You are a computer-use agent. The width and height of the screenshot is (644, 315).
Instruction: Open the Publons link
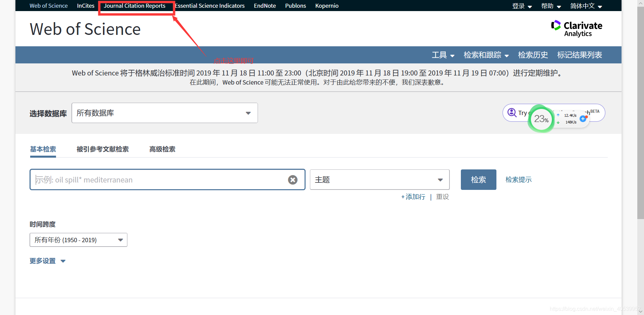(x=296, y=6)
